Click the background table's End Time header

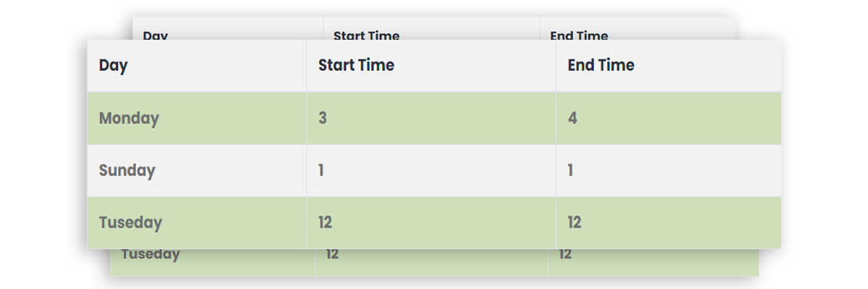[x=579, y=35]
